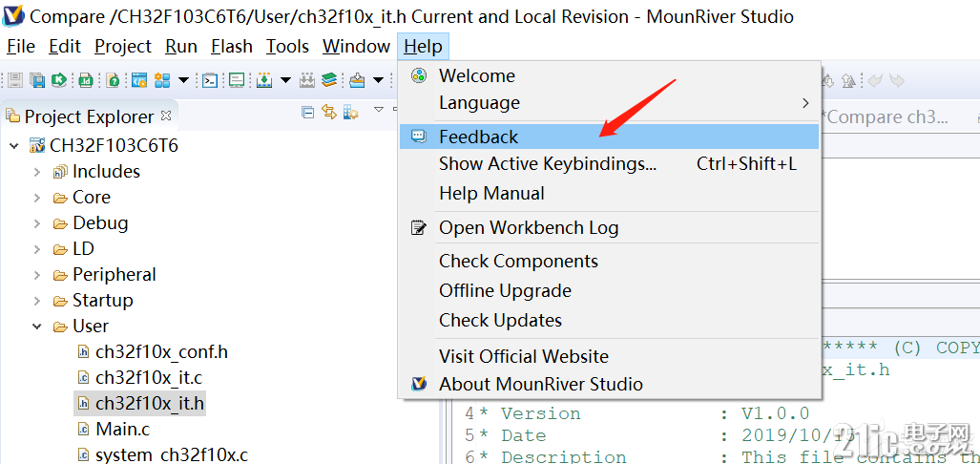
Task: Click Project Explorer filter settings icon
Action: 350,112
